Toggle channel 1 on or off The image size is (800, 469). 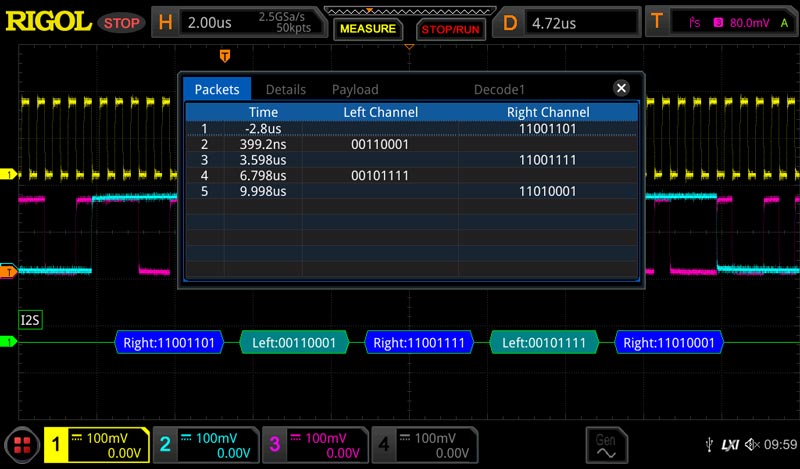(x=98, y=445)
